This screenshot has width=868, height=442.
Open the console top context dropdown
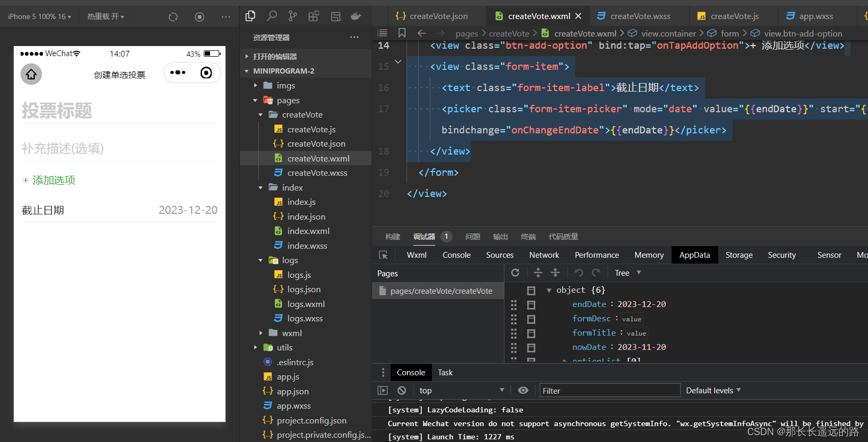462,390
